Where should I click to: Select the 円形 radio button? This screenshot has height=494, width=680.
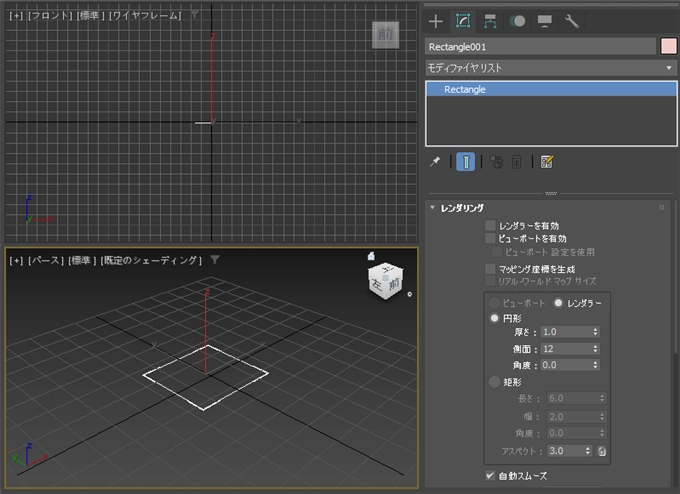tap(494, 318)
